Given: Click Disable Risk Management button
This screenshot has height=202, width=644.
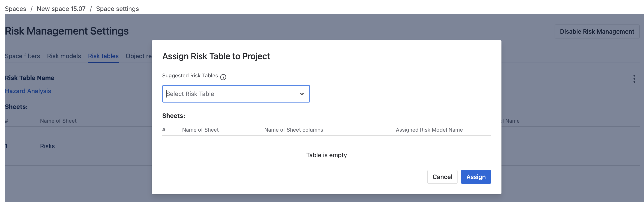Looking at the screenshot, I should tap(597, 31).
